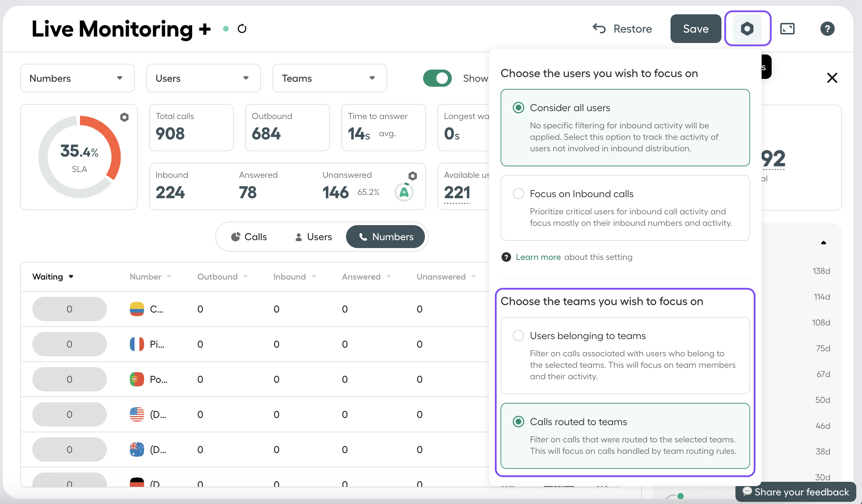The width and height of the screenshot is (862, 504).
Task: Click the Available users 221 value
Action: (x=457, y=192)
